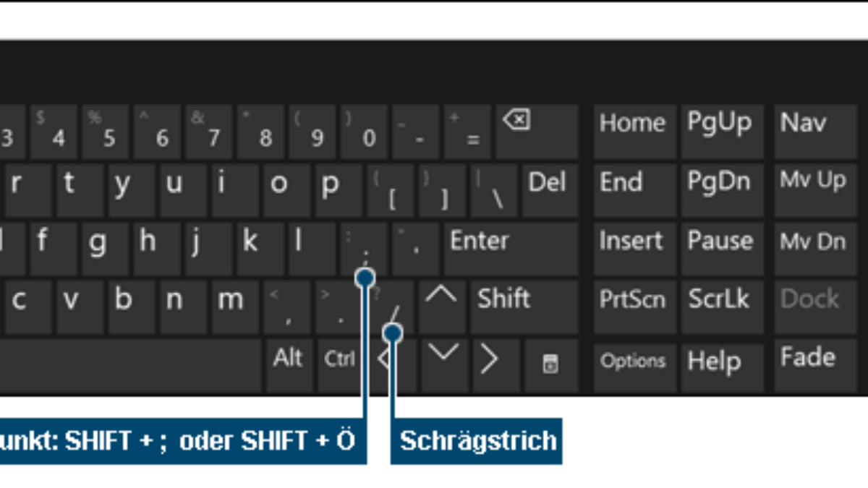The height and width of the screenshot is (488, 868).
Task: Toggle the Shift key
Action: coord(524,307)
